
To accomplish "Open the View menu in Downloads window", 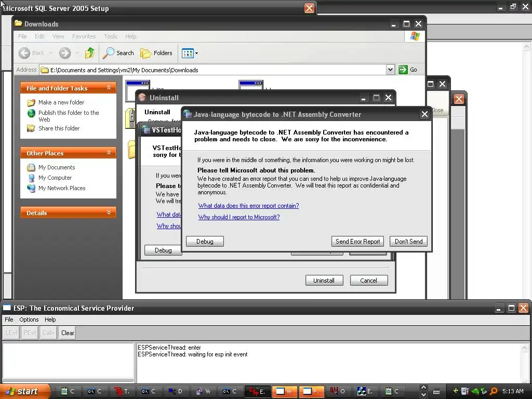I will 58,36.
